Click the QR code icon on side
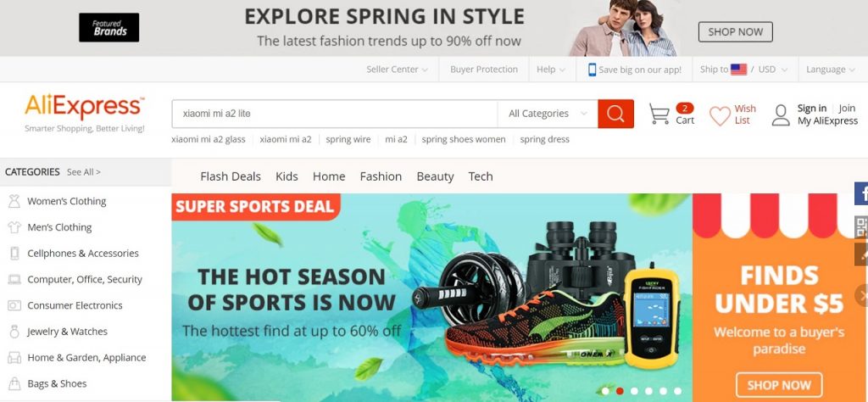 (x=861, y=227)
